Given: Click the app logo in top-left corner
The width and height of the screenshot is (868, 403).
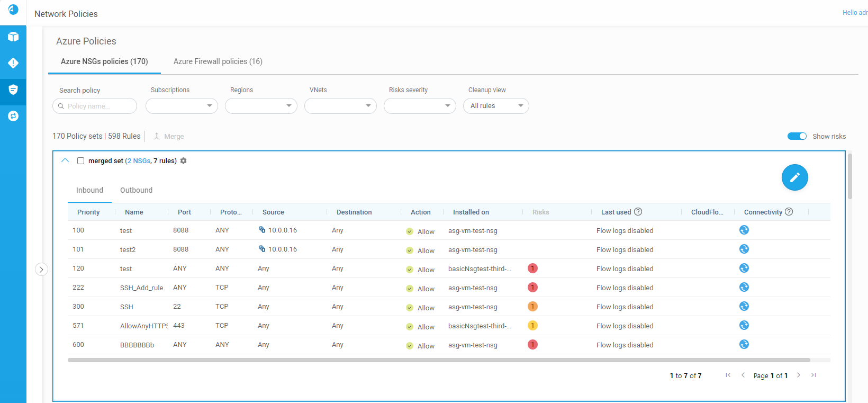Looking at the screenshot, I should coord(13,10).
